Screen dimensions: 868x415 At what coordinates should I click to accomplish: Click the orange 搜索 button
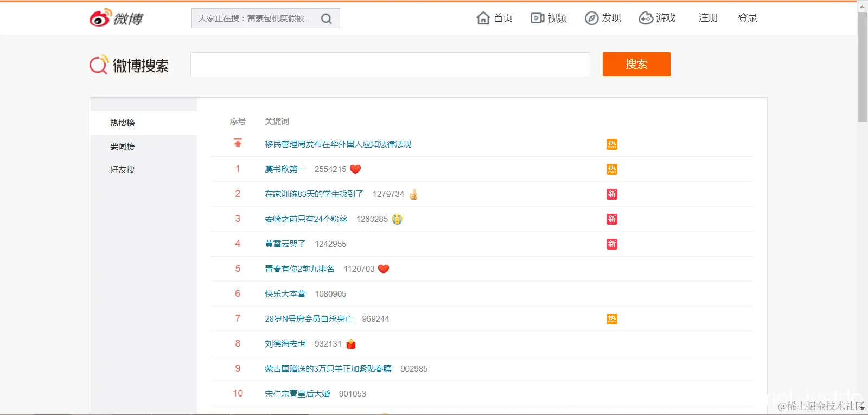pos(636,64)
